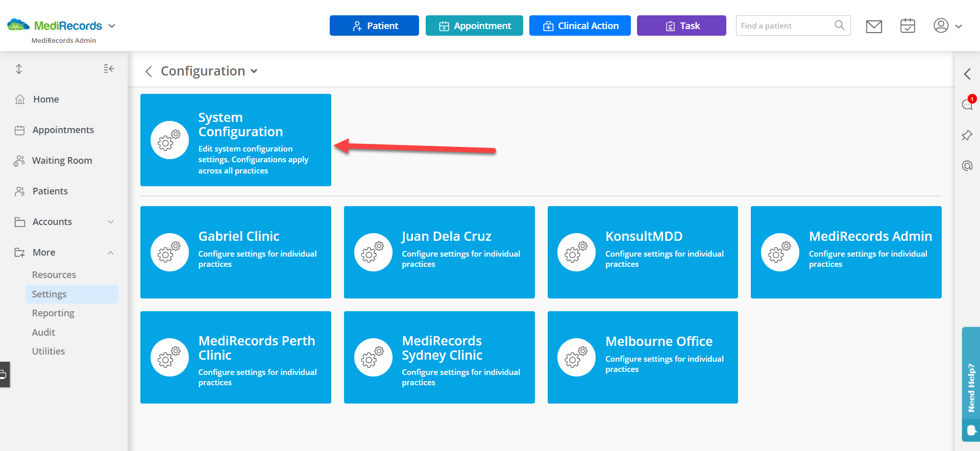The image size is (980, 451).
Task: Click the gears icon on MediRecords Sydney Clinic tile
Action: point(373,357)
